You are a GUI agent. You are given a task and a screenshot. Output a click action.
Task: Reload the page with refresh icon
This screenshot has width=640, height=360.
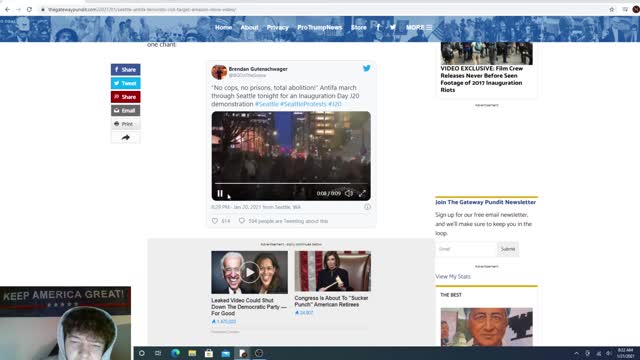click(29, 9)
